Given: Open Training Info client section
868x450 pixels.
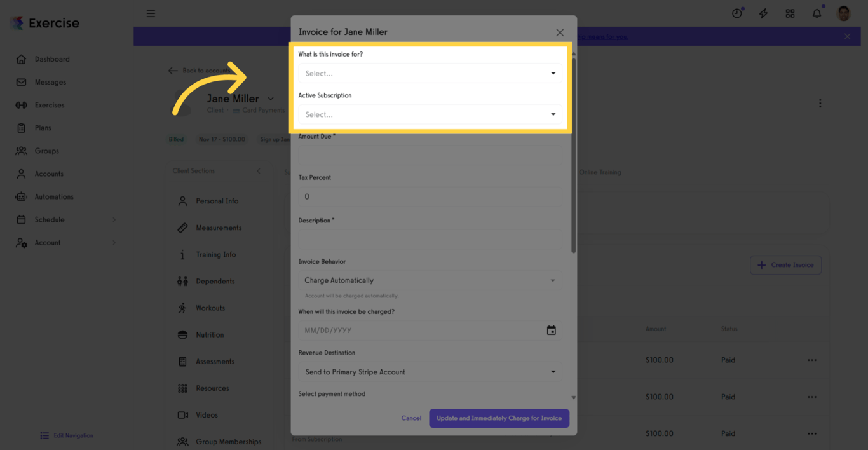Looking at the screenshot, I should 216,254.
